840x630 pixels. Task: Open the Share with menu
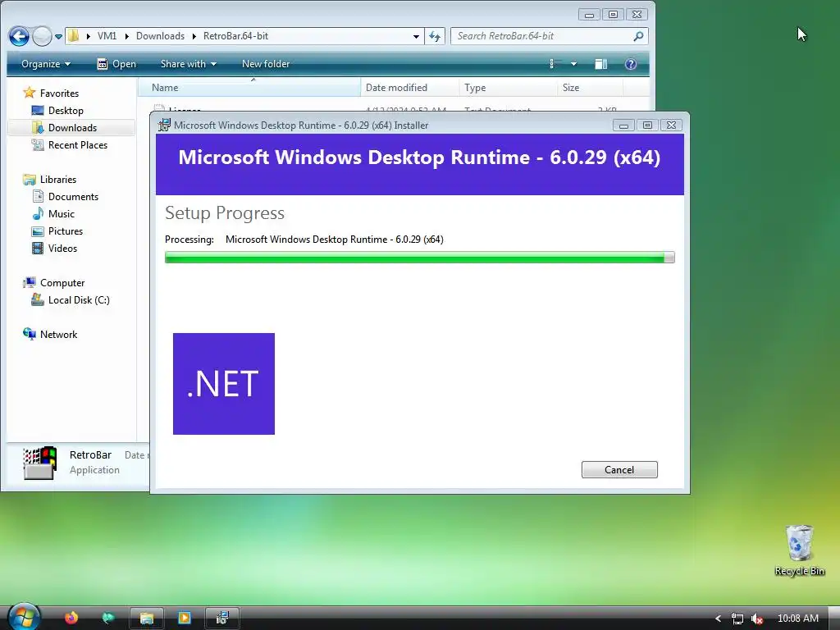188,64
